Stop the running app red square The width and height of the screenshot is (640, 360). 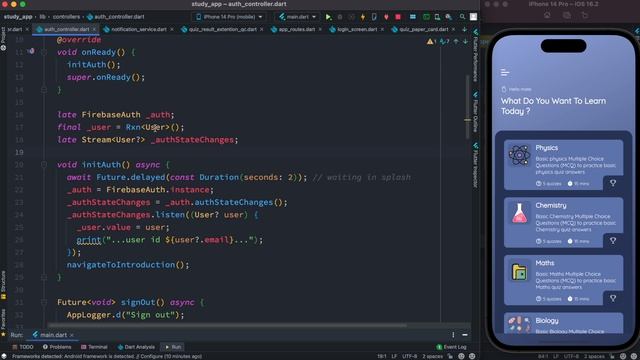[x=398, y=17]
